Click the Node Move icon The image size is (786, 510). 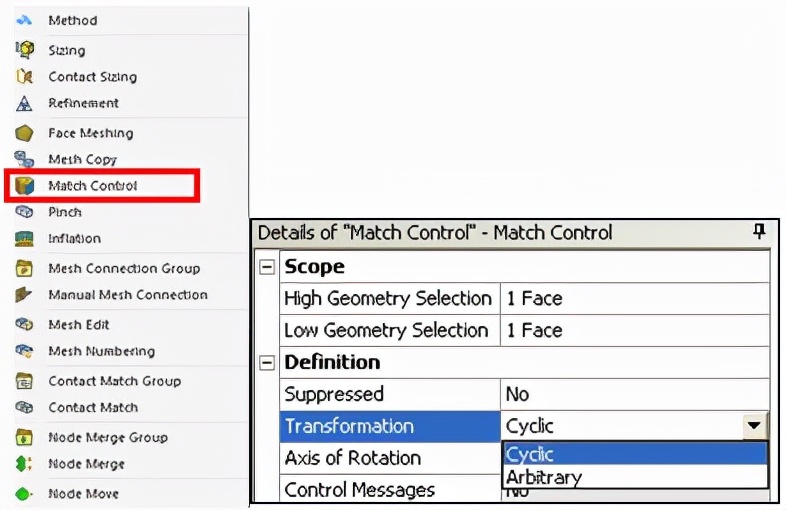point(25,494)
